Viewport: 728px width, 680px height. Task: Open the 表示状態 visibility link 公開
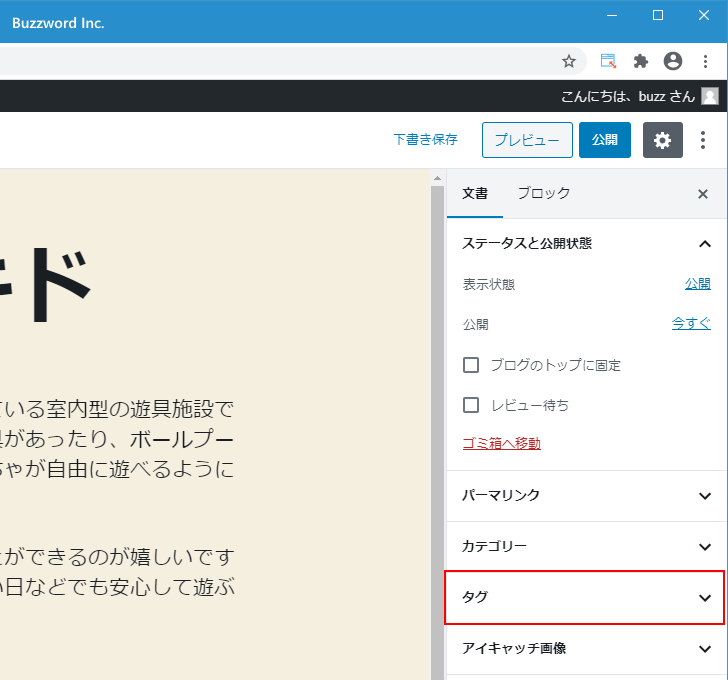(x=697, y=284)
